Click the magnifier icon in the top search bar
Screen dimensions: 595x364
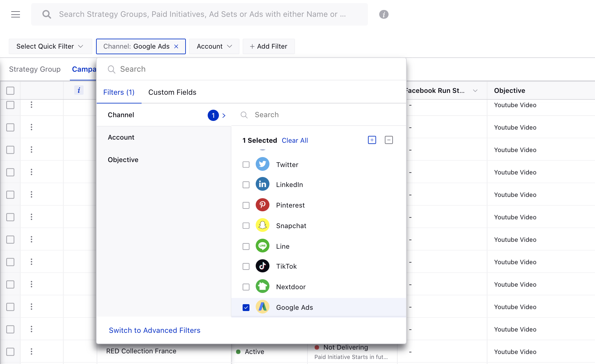[47, 14]
